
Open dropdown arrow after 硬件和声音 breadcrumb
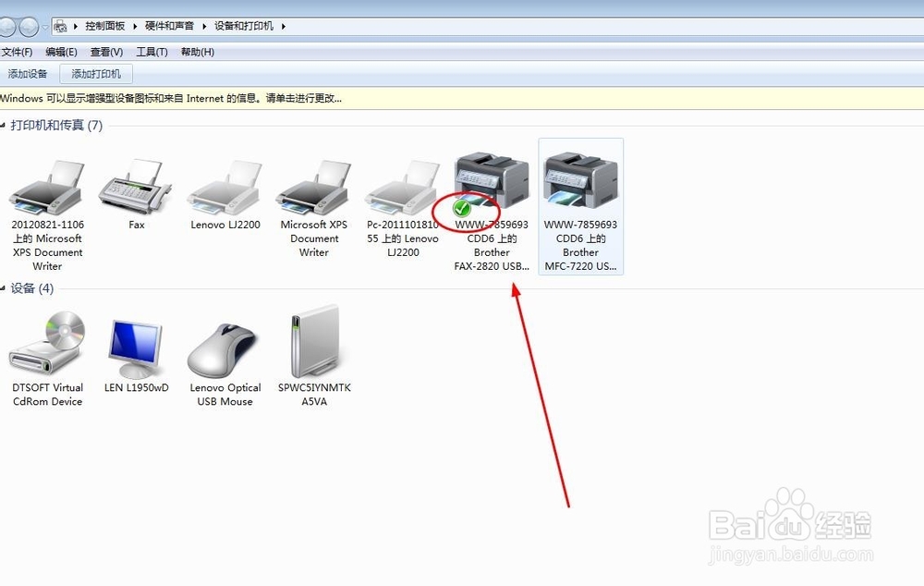point(204,26)
